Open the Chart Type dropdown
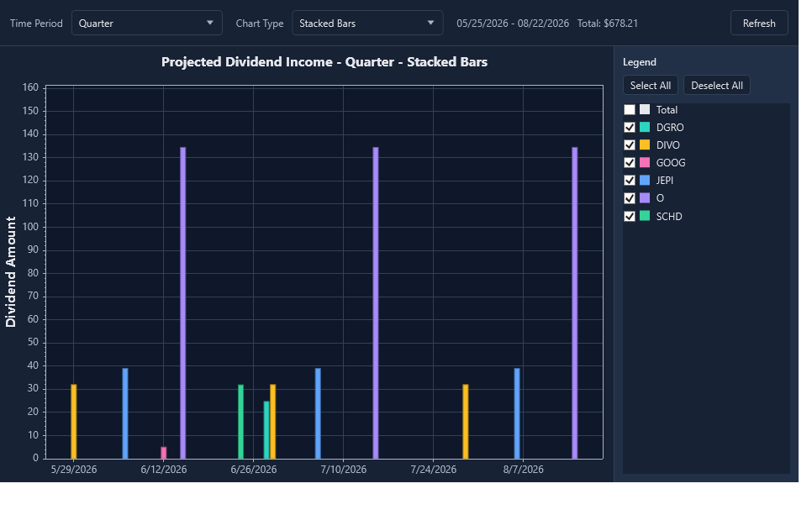Image resolution: width=812 pixels, height=515 pixels. coord(367,24)
